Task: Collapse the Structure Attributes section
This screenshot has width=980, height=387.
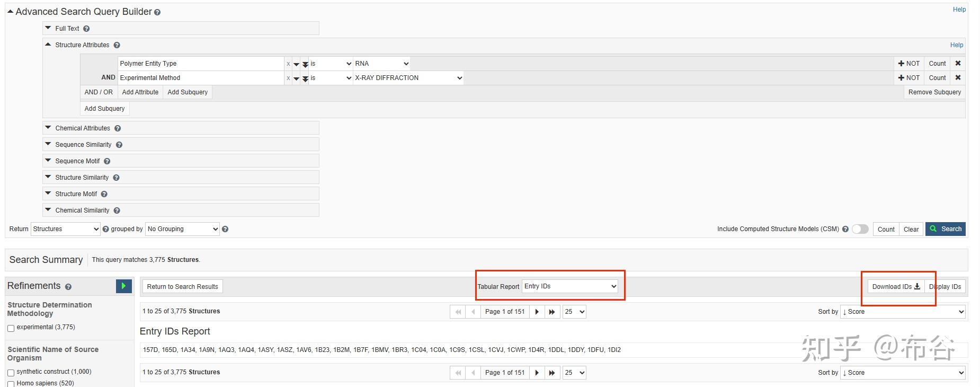Action: pyautogui.click(x=82, y=45)
